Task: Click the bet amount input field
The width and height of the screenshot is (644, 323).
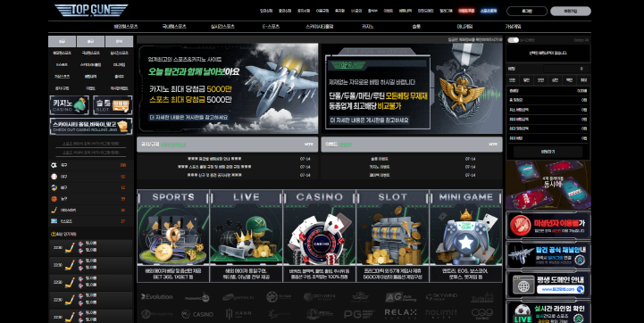Action: [565, 69]
